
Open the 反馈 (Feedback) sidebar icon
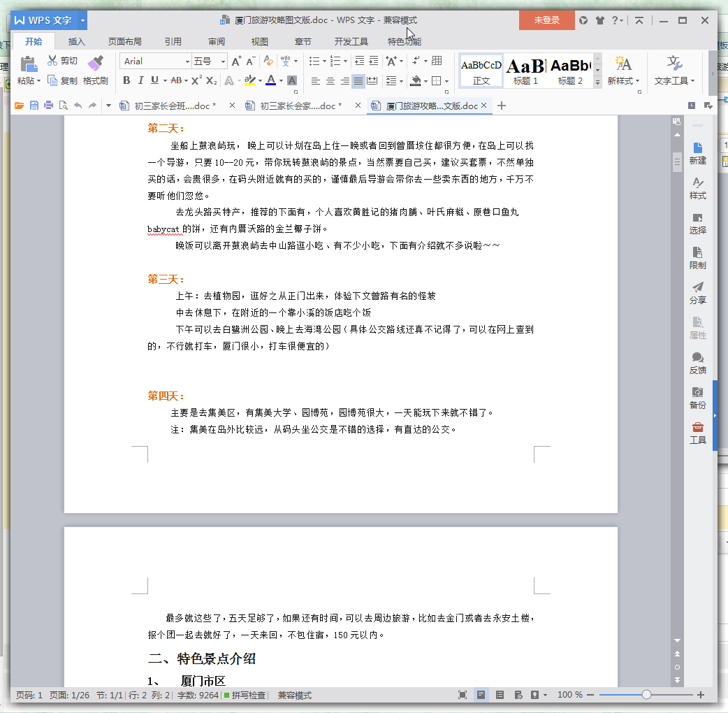(x=697, y=363)
